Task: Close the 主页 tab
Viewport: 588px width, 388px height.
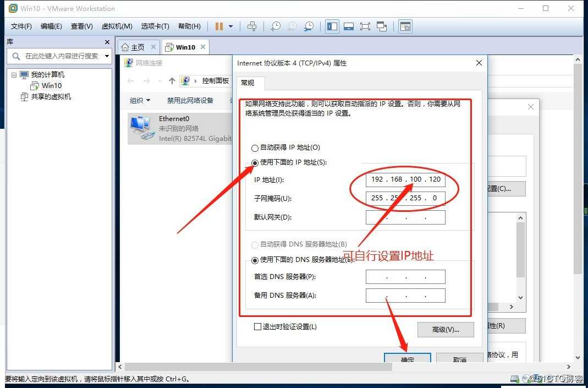Action: pyautogui.click(x=153, y=47)
